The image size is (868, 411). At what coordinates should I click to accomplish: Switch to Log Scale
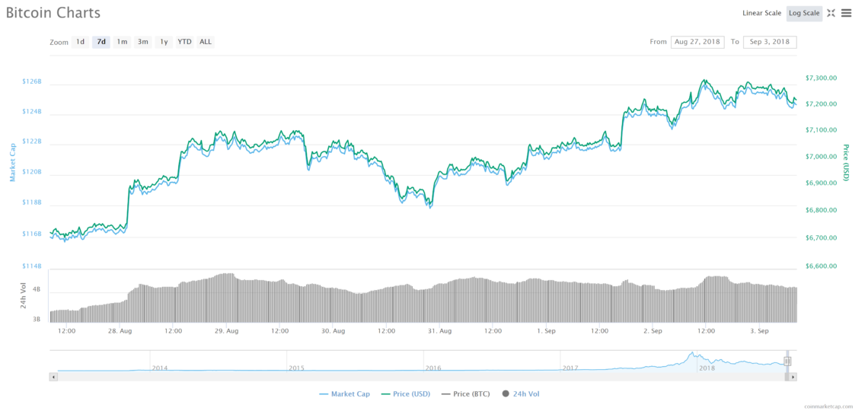(x=804, y=13)
